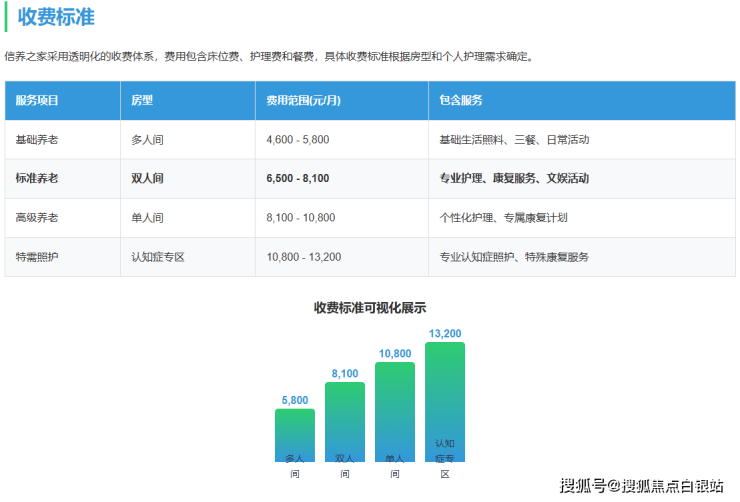Click the 费用范围(元/月) column header

coord(303,101)
